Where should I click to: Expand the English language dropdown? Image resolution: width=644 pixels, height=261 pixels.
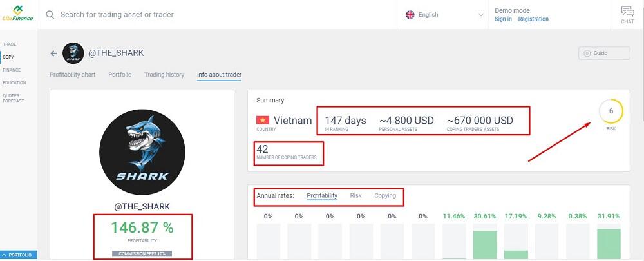coord(481,15)
